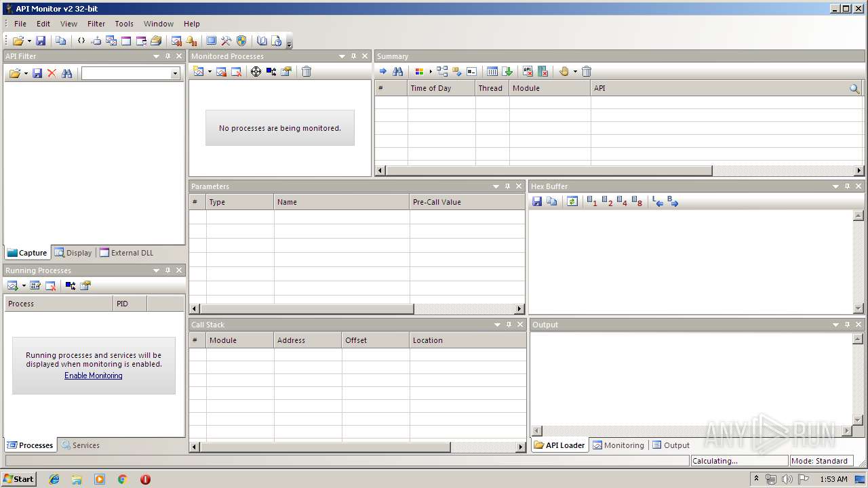Open API Filter search combo box dropdown
Image resolution: width=868 pixels, height=488 pixels.
coord(175,73)
